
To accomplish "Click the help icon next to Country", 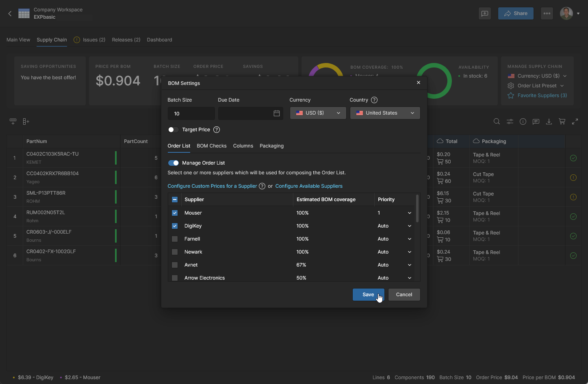I will (374, 100).
